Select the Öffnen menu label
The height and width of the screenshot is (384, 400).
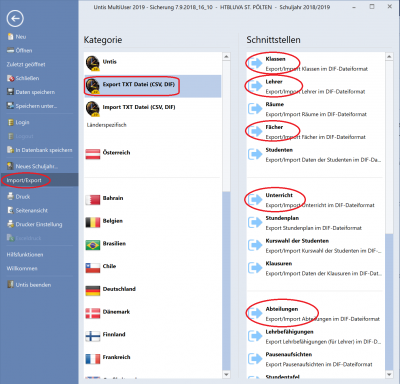coord(24,51)
